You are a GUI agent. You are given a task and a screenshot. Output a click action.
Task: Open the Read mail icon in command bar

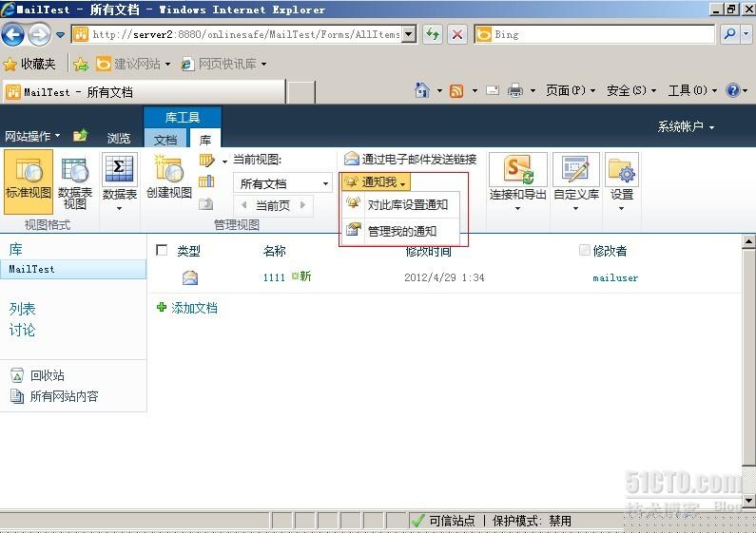pyautogui.click(x=493, y=90)
